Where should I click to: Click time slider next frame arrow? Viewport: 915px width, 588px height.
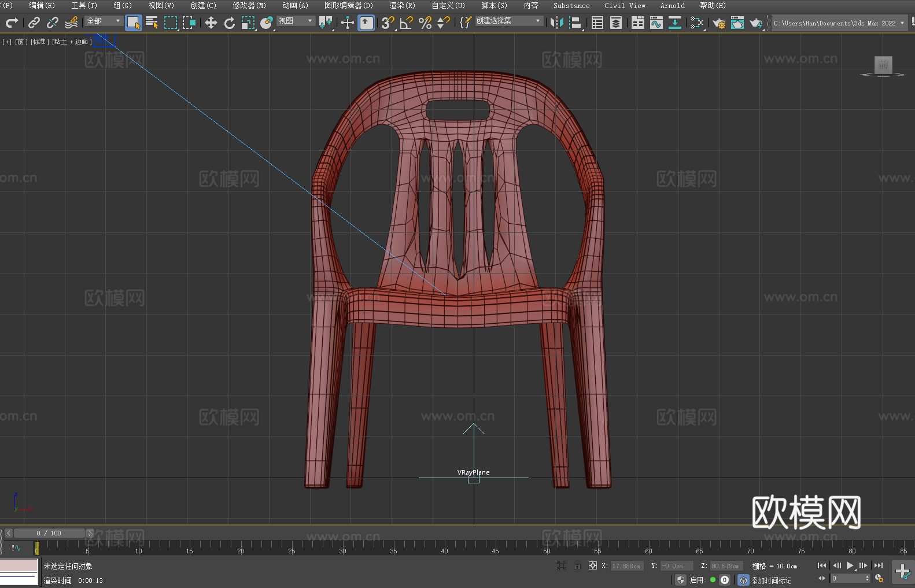pos(90,533)
